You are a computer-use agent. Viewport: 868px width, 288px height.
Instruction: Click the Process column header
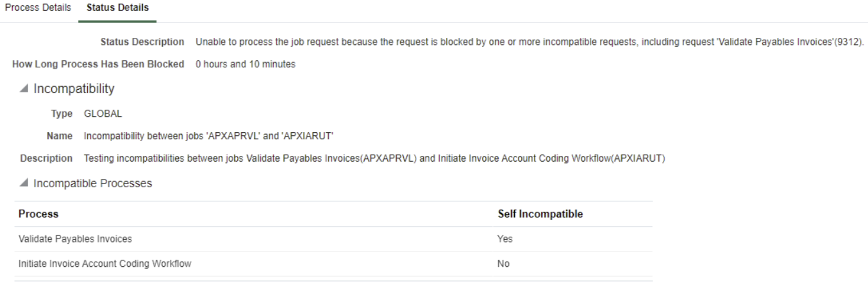click(38, 214)
